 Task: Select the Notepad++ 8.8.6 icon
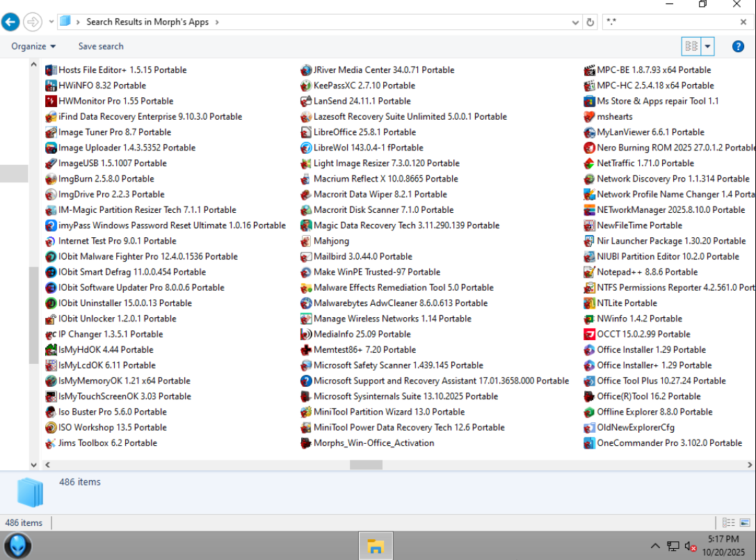click(x=589, y=272)
